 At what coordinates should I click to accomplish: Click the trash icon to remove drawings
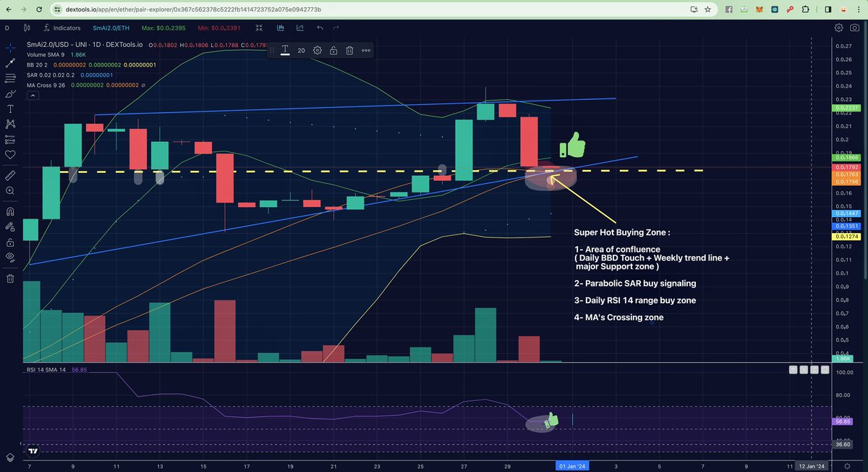tap(10, 278)
